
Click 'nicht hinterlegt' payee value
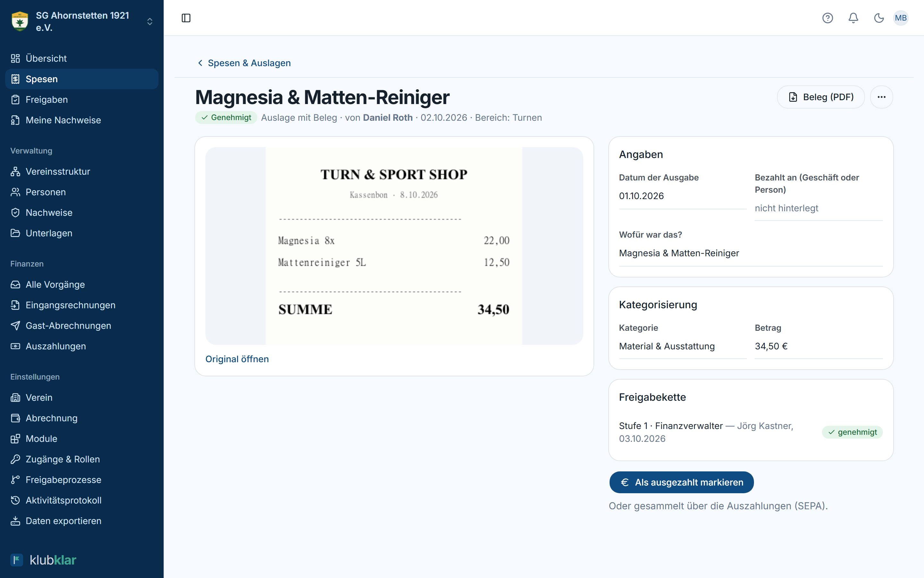(787, 208)
